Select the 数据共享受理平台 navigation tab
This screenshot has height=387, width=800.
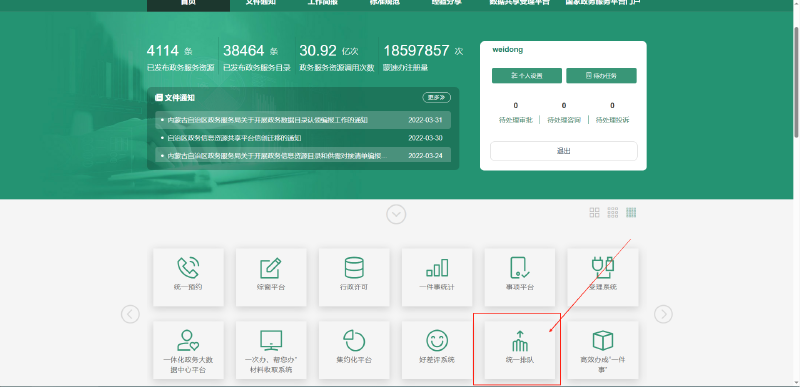coord(519,3)
